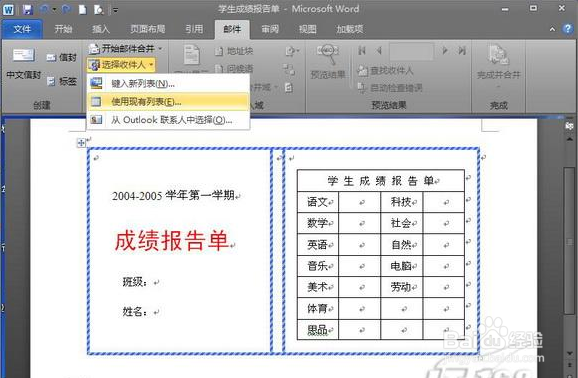Toggle the 选择收件人 dropdown button

[121, 65]
